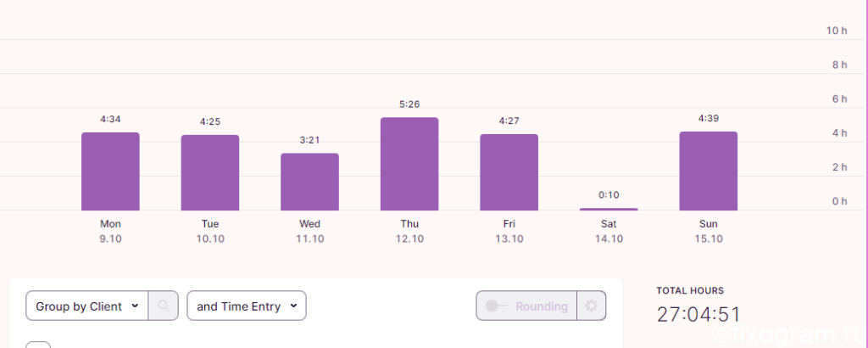Open the Group by Client dropdown
Image resolution: width=868 pixels, height=348 pixels.
87,306
